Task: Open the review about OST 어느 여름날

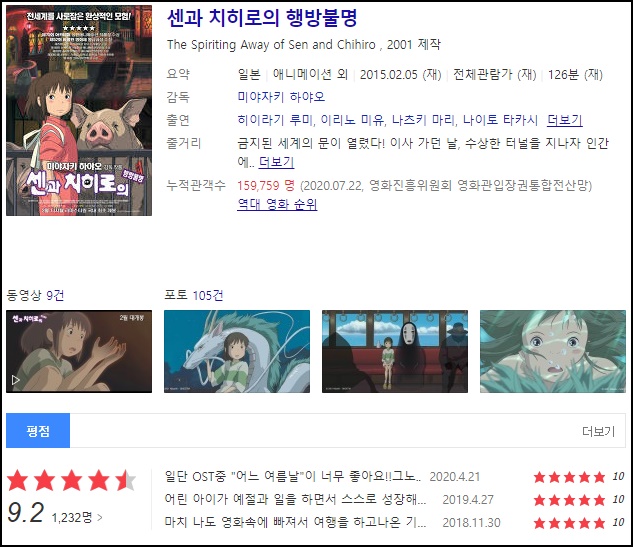Action: coord(293,477)
